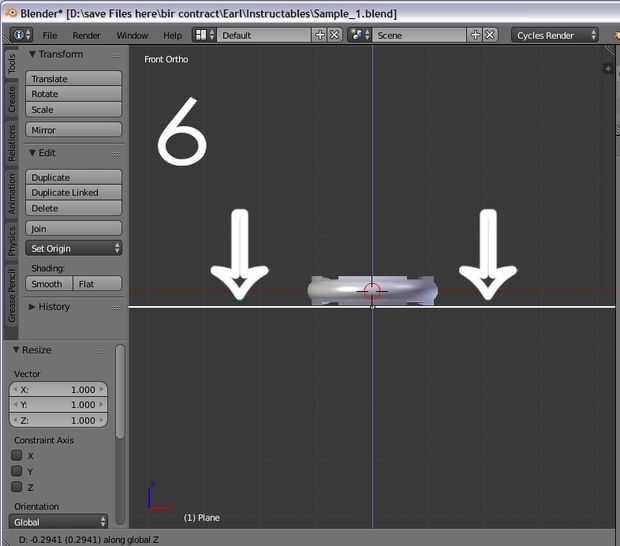Grab the History panel drag handle
Image resolution: width=620 pixels, height=546 pixels.
pos(115,308)
